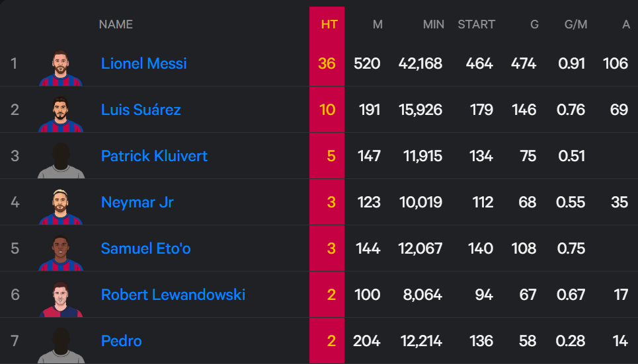Image resolution: width=638 pixels, height=364 pixels.
Task: View Samuel Eto'o's profile via name link
Action: click(145, 248)
